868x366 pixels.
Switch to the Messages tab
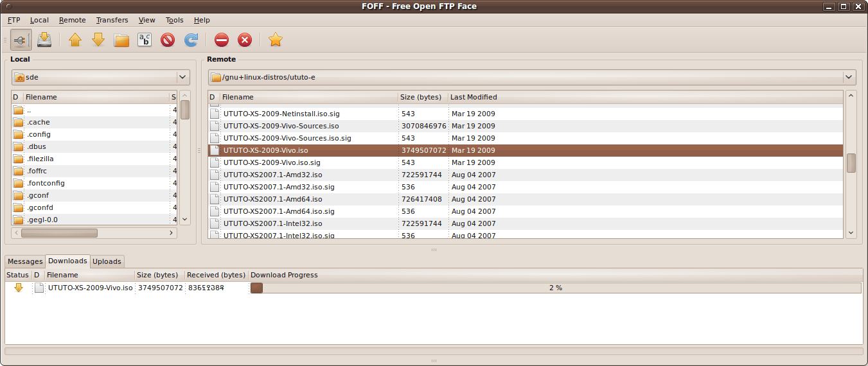[x=25, y=261]
